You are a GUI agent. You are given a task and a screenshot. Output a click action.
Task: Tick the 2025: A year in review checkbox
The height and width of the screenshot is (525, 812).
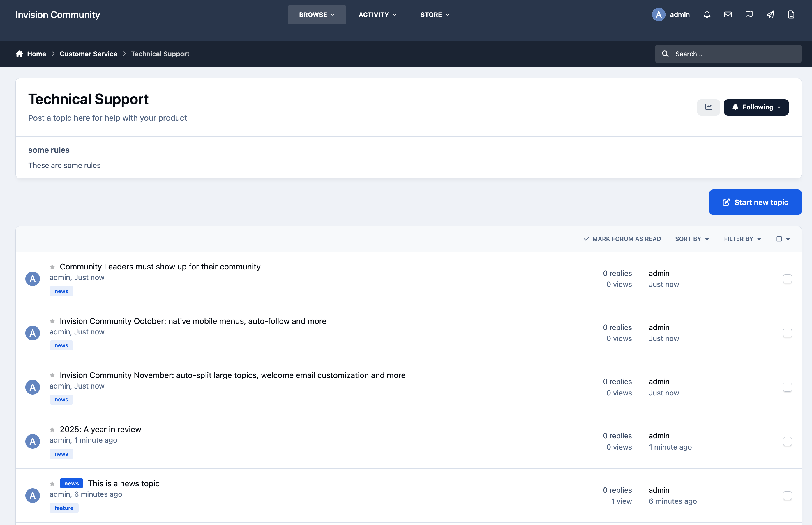click(788, 441)
